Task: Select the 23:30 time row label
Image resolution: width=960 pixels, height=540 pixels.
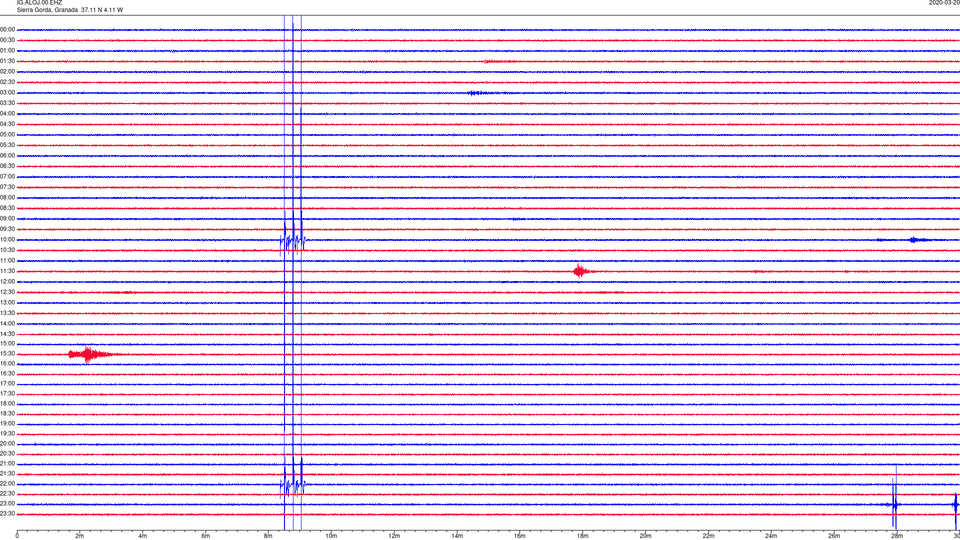Action: pos(7,514)
